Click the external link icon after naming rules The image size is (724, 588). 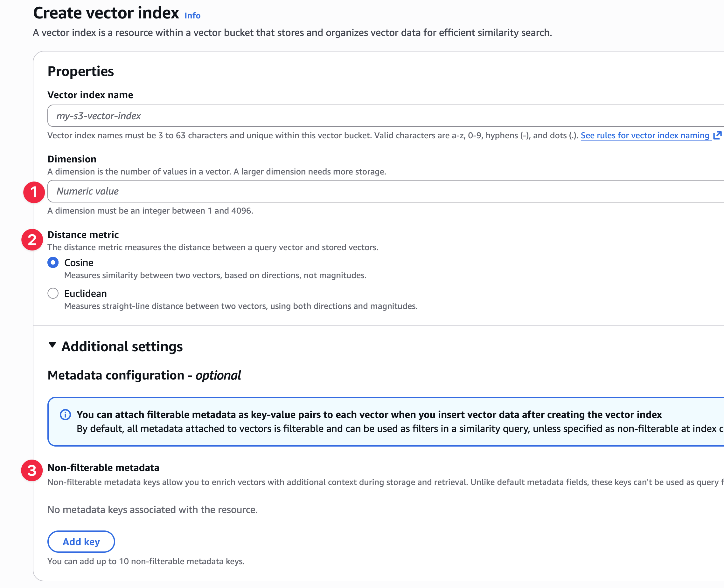point(718,135)
